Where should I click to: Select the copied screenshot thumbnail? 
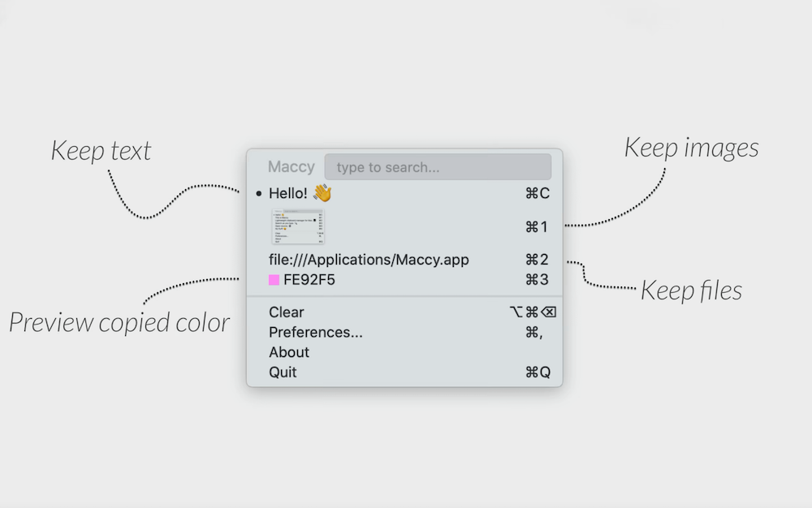(x=298, y=226)
